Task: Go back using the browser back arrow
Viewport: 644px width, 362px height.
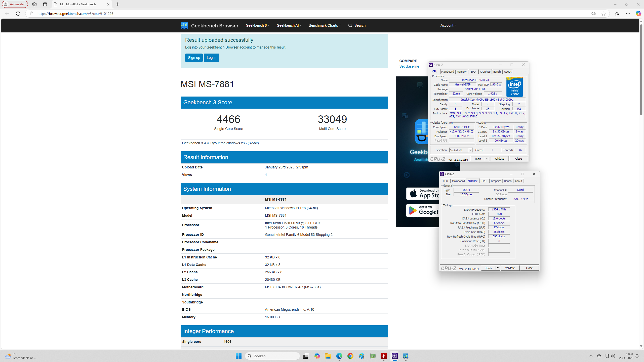Action: click(x=7, y=14)
